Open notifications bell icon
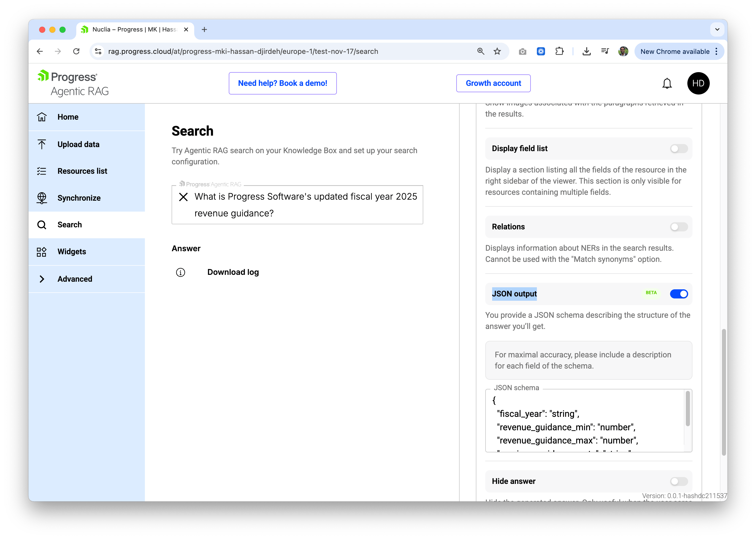 pyautogui.click(x=667, y=83)
